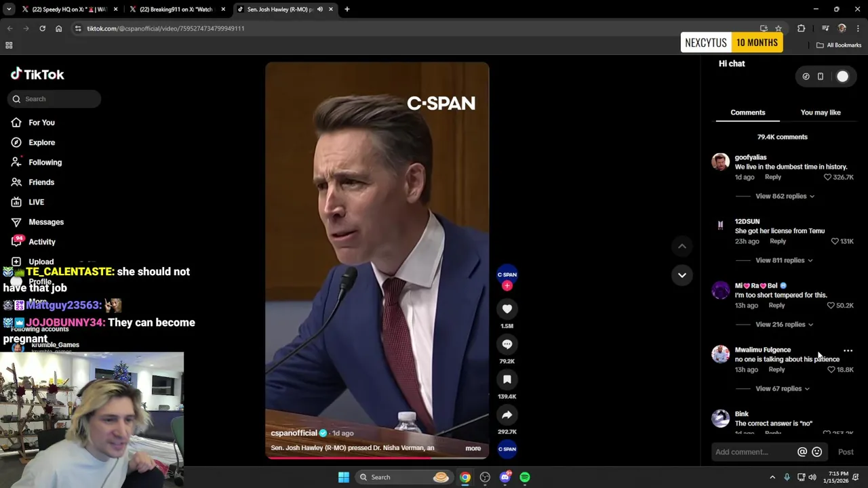
Task: Reload the page in Chrome
Action: coord(42,28)
